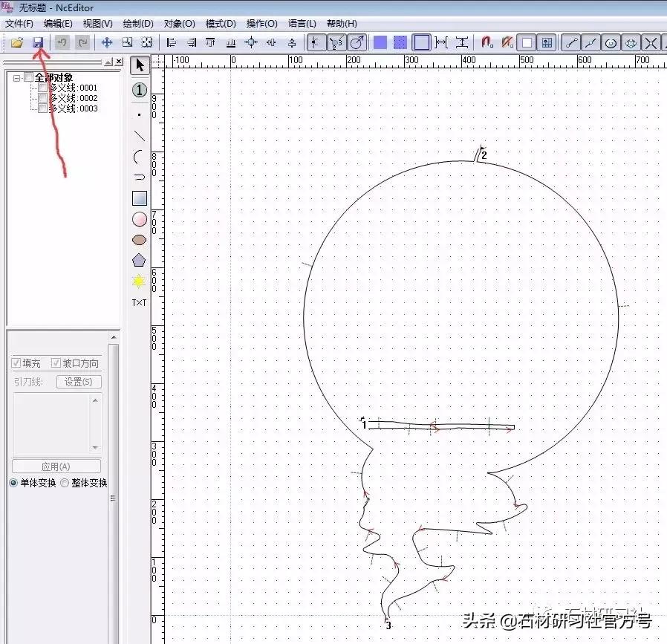Pick the star shape tool

pyautogui.click(x=139, y=282)
